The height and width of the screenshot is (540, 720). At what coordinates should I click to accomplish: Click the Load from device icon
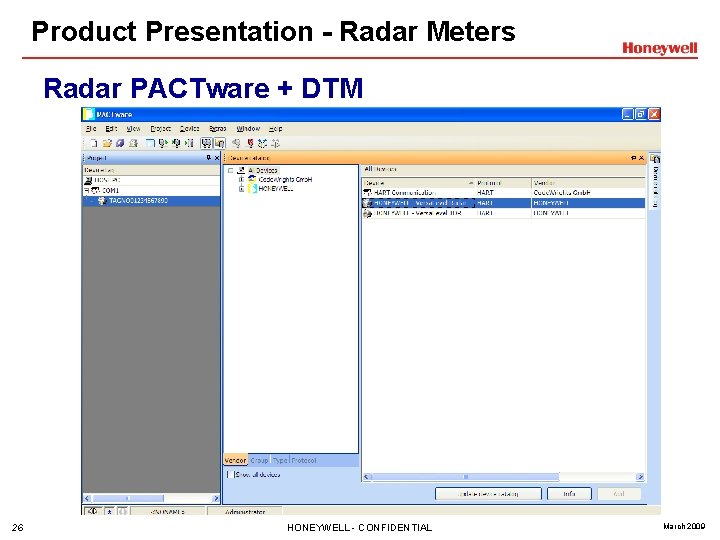[163, 143]
